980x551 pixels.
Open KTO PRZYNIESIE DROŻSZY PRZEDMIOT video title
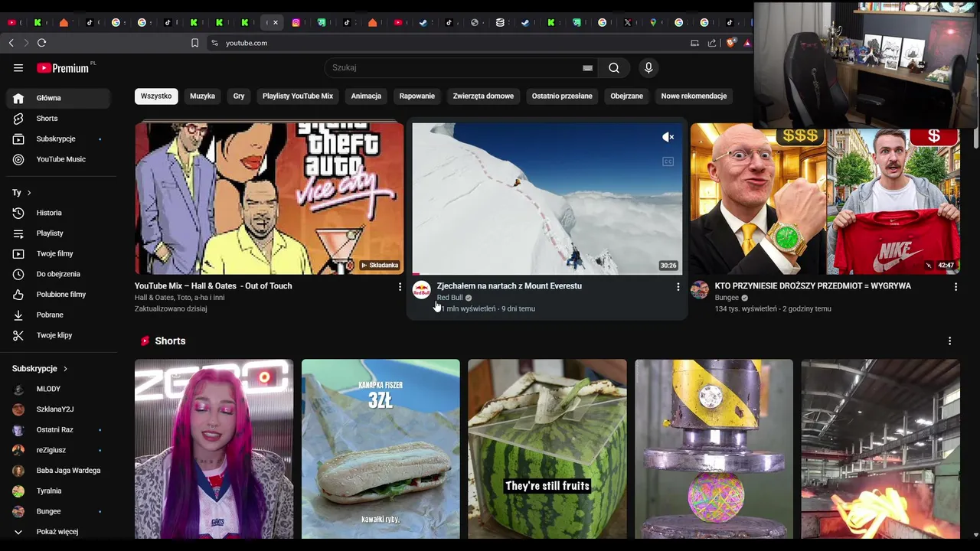(x=812, y=286)
